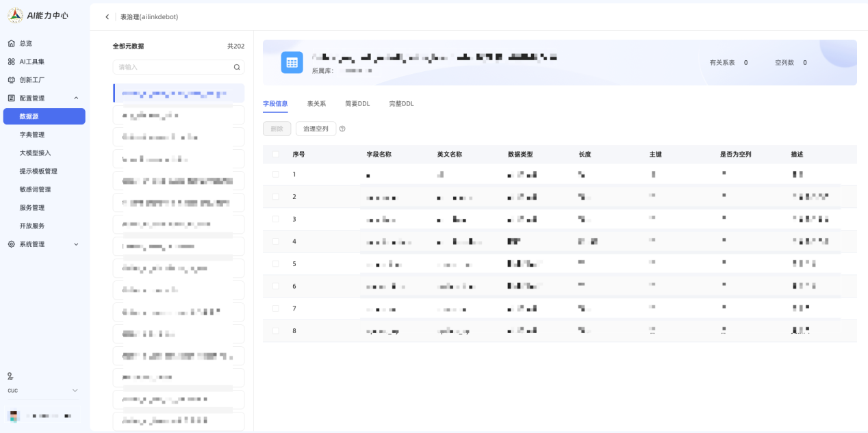This screenshot has width=868, height=433.
Task: Click the help question mark next to 治理空列
Action: click(x=342, y=129)
